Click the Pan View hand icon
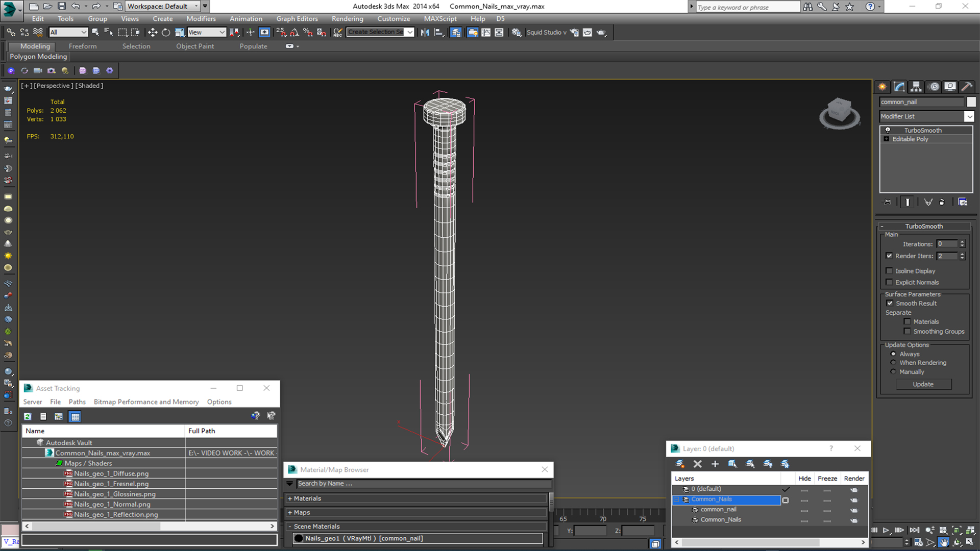This screenshot has height=551, width=980. [x=944, y=542]
